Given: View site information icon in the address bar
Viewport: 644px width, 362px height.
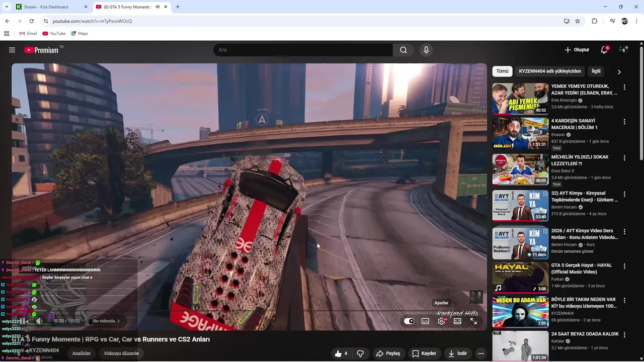Looking at the screenshot, I should tap(46, 21).
